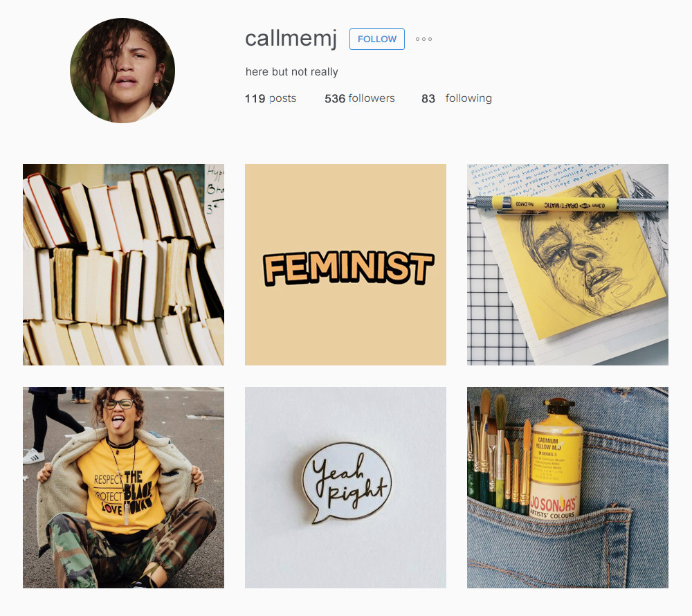
Task: Click the three-dot more options icon
Action: (424, 39)
